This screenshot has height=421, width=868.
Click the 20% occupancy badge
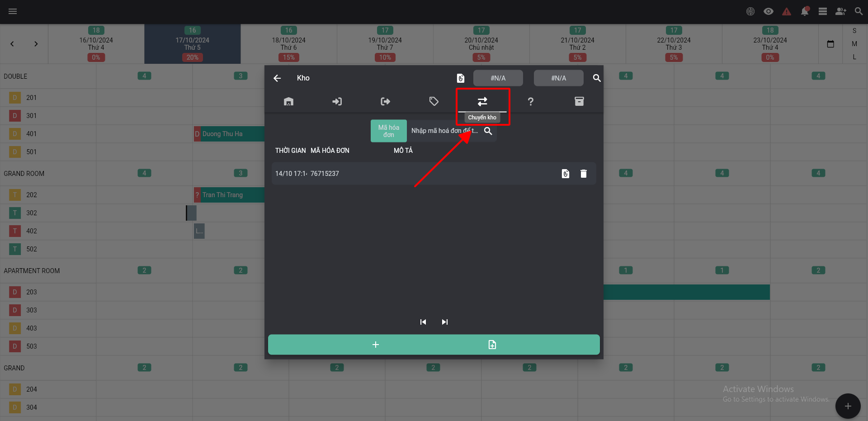point(193,57)
